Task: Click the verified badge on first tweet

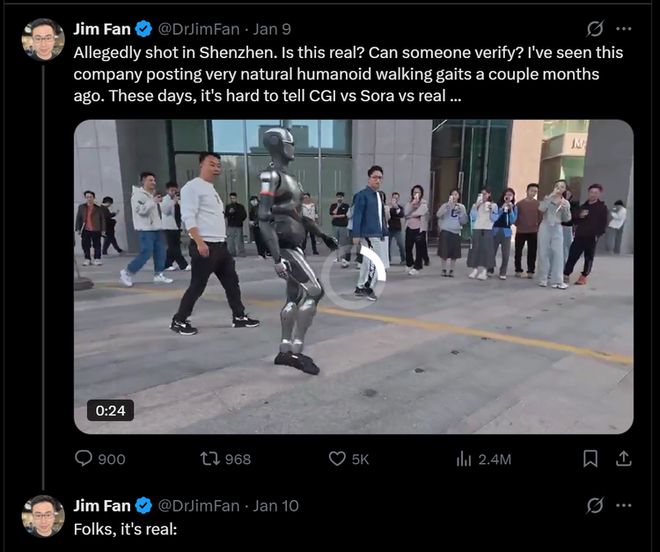Action: (145, 29)
